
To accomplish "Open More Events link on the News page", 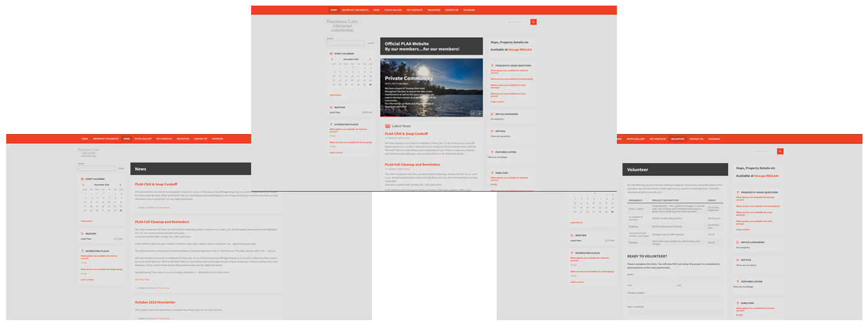I will [x=87, y=221].
